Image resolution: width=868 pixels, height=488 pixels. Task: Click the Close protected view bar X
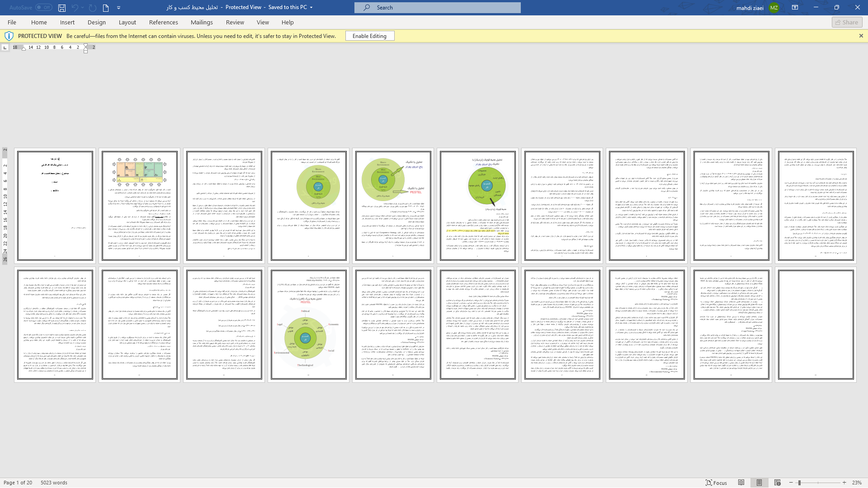click(x=861, y=36)
